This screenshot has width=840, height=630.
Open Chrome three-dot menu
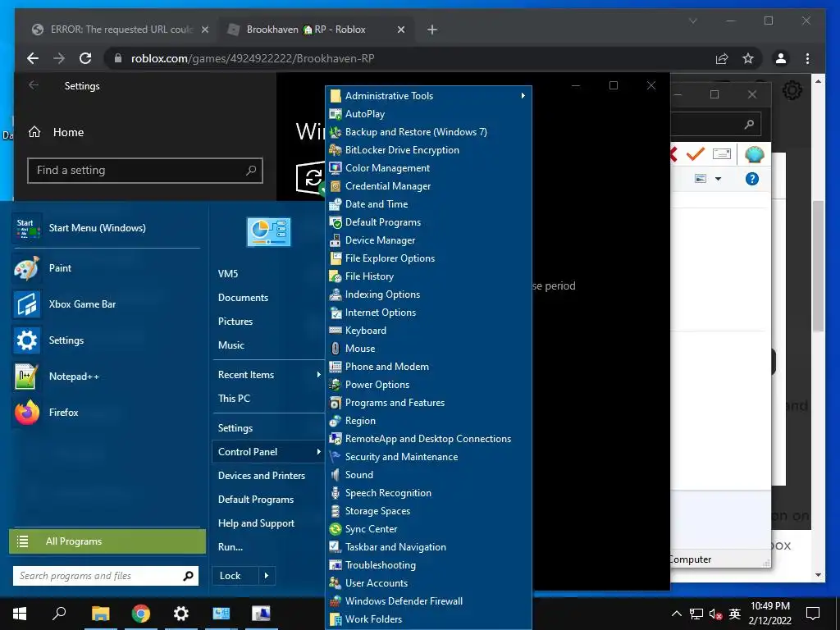coord(807,58)
